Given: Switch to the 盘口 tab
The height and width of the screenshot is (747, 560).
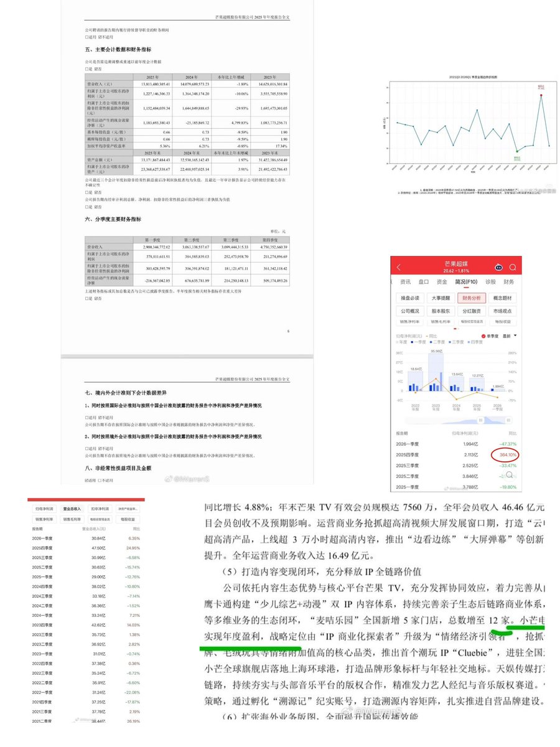Looking at the screenshot, I should tap(424, 282).
